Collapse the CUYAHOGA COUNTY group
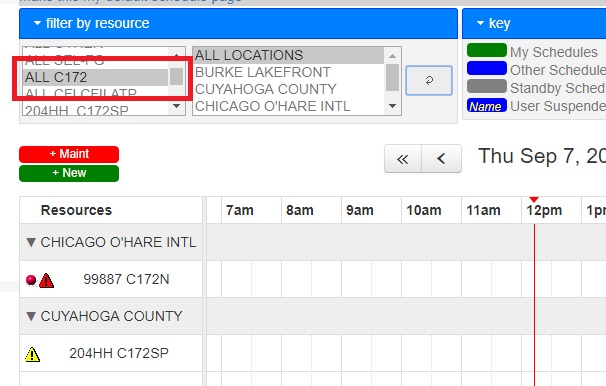The image size is (606, 386). click(31, 316)
